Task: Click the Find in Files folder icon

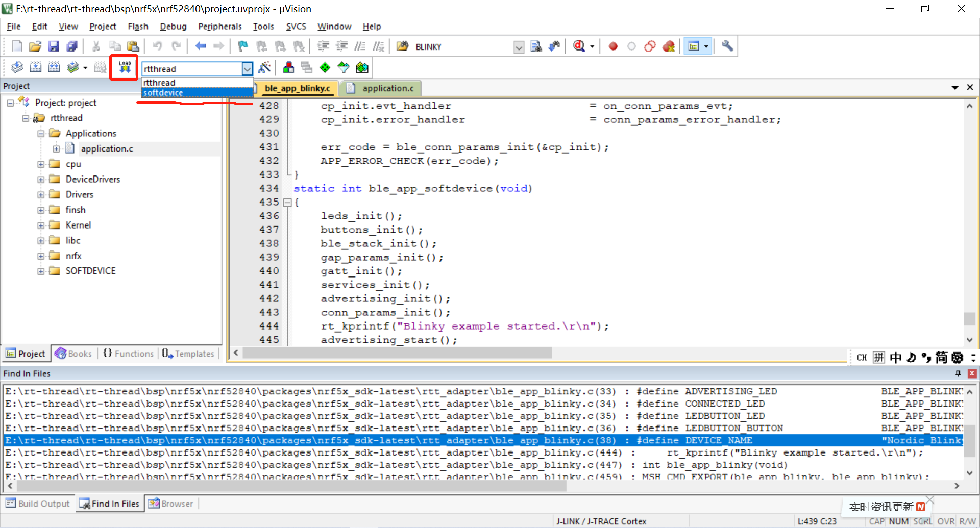Action: pos(402,46)
